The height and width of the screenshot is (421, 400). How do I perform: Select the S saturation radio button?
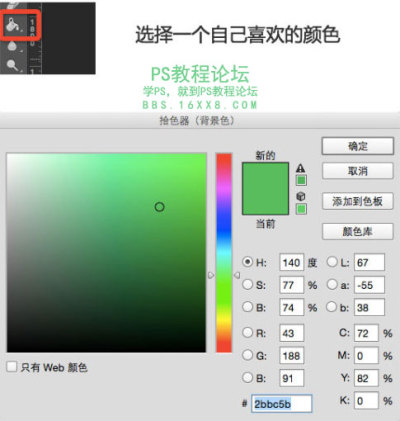(247, 285)
